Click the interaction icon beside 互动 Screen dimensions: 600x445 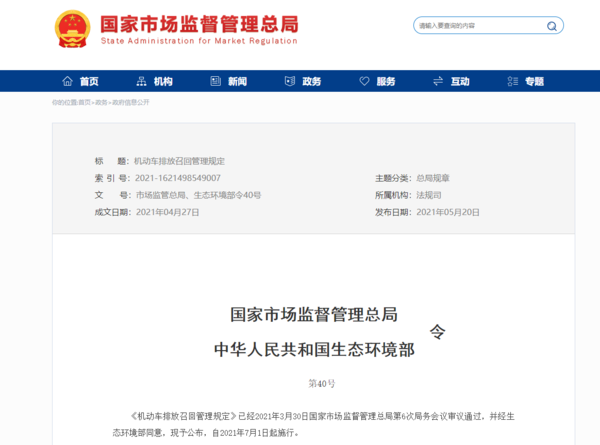point(438,81)
